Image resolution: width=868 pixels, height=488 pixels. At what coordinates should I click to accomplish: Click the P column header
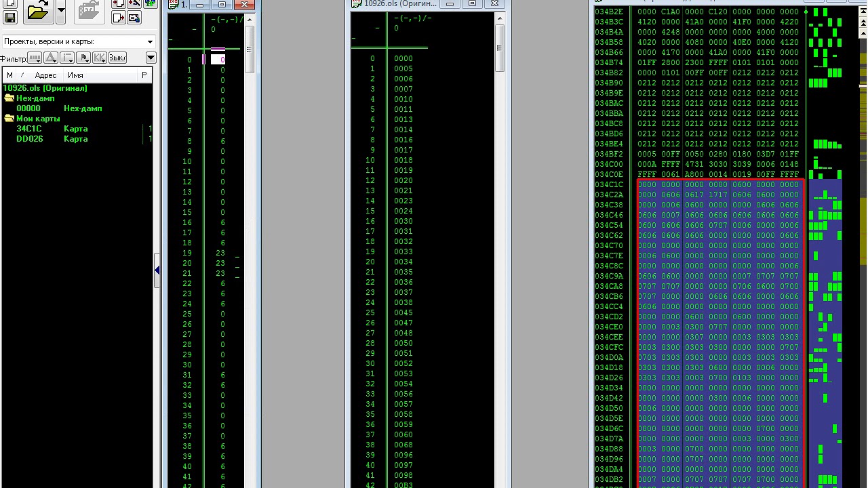(144, 75)
